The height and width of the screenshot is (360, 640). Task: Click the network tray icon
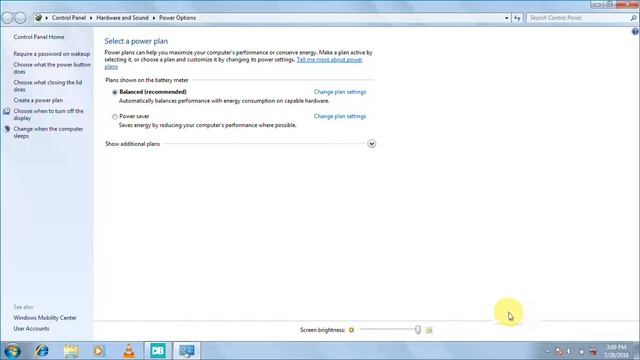click(x=593, y=351)
